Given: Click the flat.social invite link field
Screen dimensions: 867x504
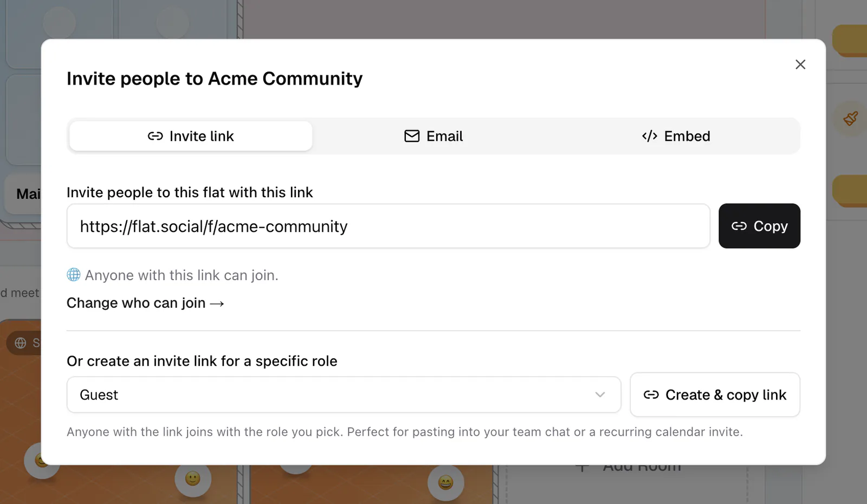Looking at the screenshot, I should pos(388,226).
